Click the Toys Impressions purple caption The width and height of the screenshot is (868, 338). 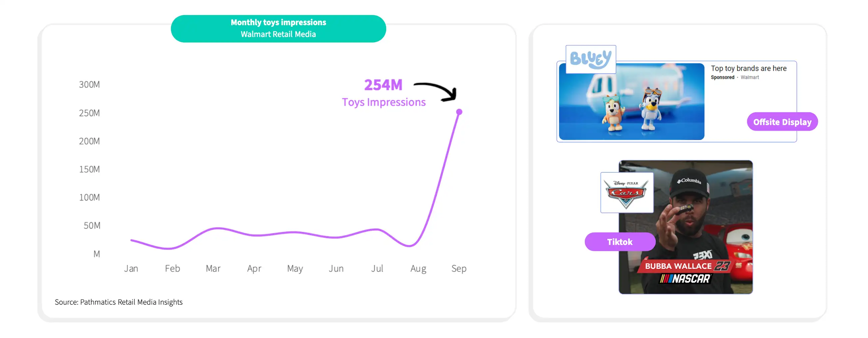tap(384, 102)
